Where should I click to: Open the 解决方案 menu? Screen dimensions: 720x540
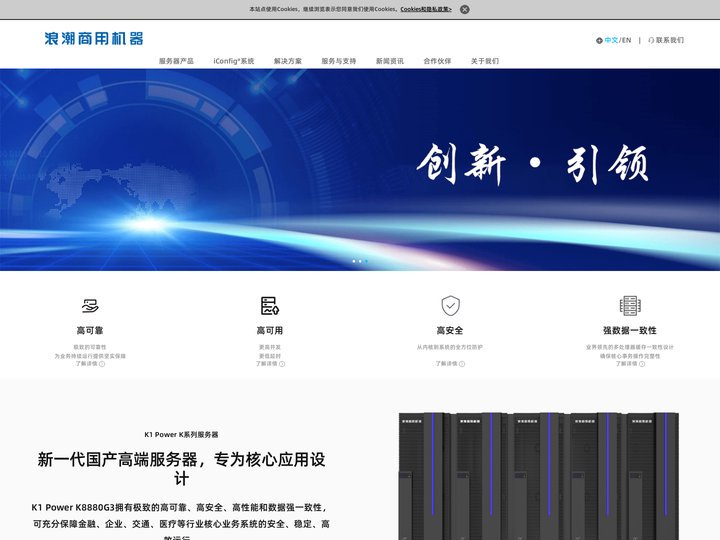click(x=287, y=61)
